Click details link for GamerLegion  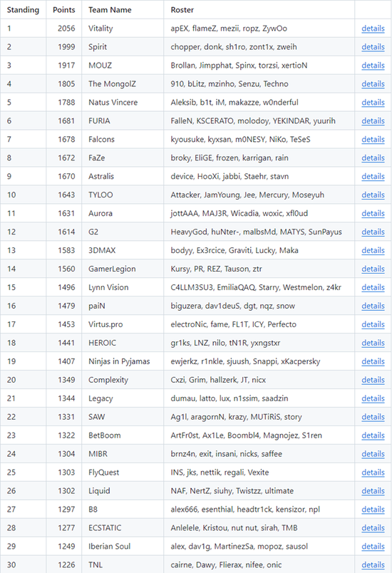(x=373, y=269)
